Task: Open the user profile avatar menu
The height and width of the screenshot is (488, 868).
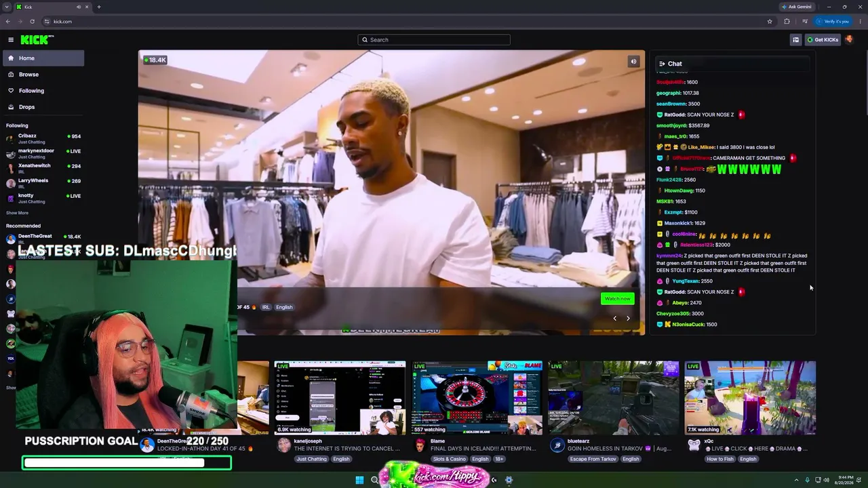Action: 849,39
